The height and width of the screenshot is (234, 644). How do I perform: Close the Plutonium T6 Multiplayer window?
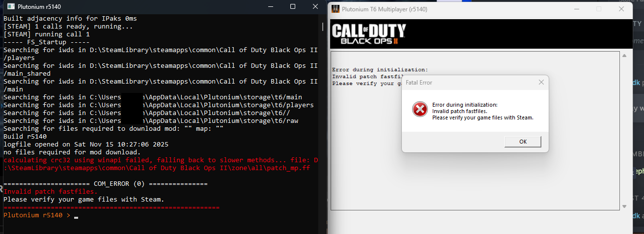(x=621, y=9)
